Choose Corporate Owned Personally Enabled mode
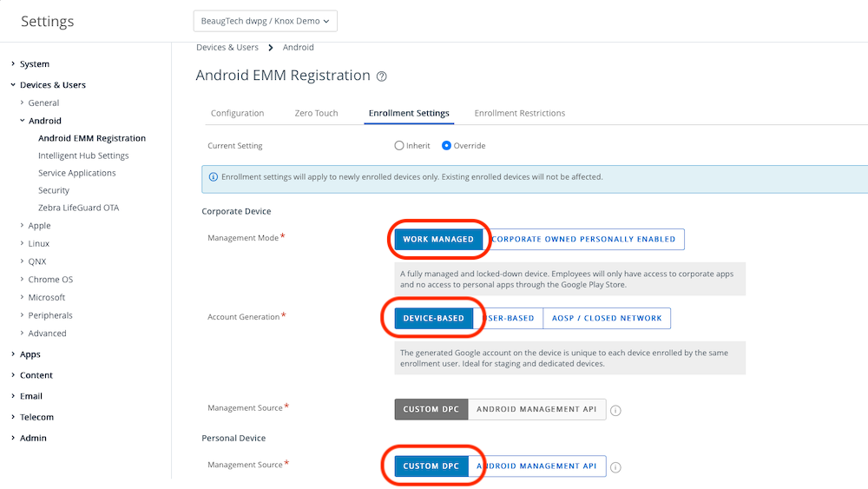Viewport: 868px width, 489px height. 583,240
